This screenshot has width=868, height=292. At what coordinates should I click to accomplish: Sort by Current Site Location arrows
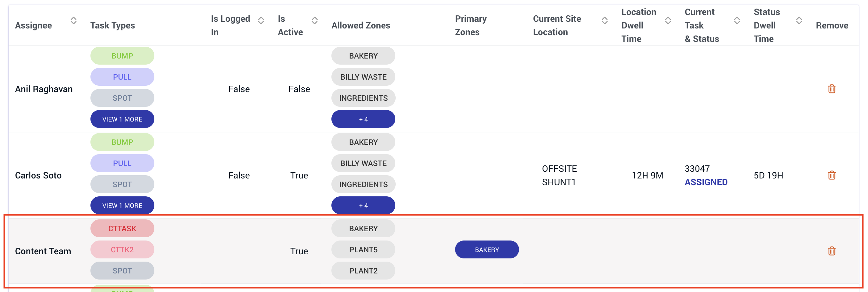pyautogui.click(x=605, y=20)
